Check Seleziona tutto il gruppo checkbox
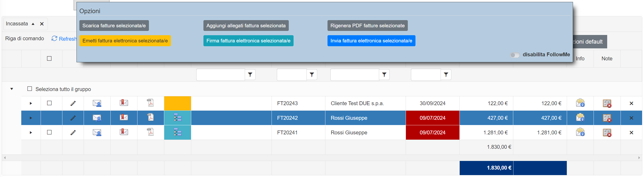 click(30, 89)
